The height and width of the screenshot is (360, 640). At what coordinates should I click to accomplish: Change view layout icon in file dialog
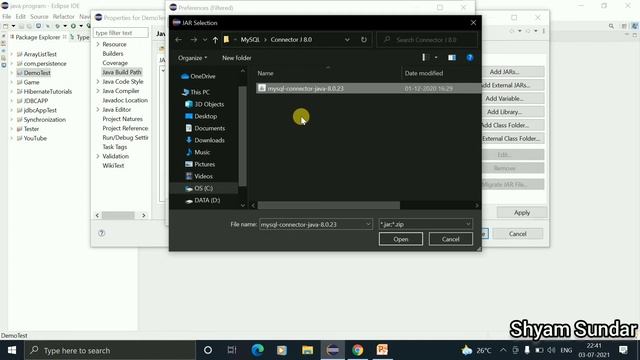coord(424,58)
